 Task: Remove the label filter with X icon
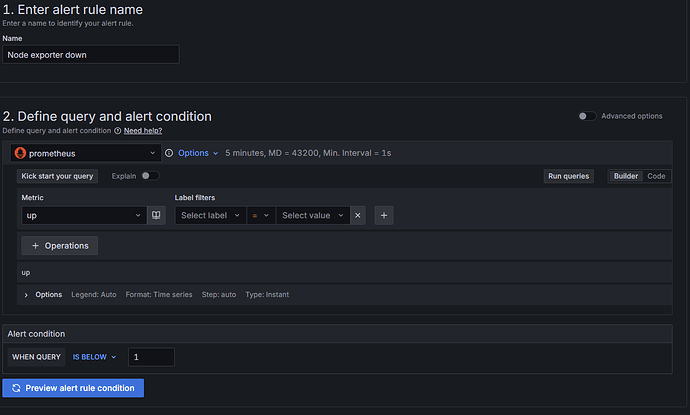pos(358,215)
